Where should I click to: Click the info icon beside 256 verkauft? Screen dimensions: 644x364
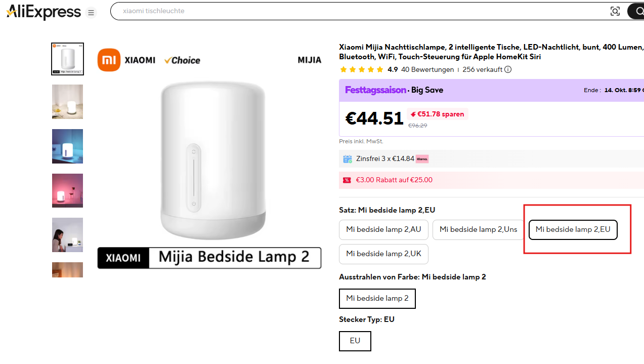point(508,70)
